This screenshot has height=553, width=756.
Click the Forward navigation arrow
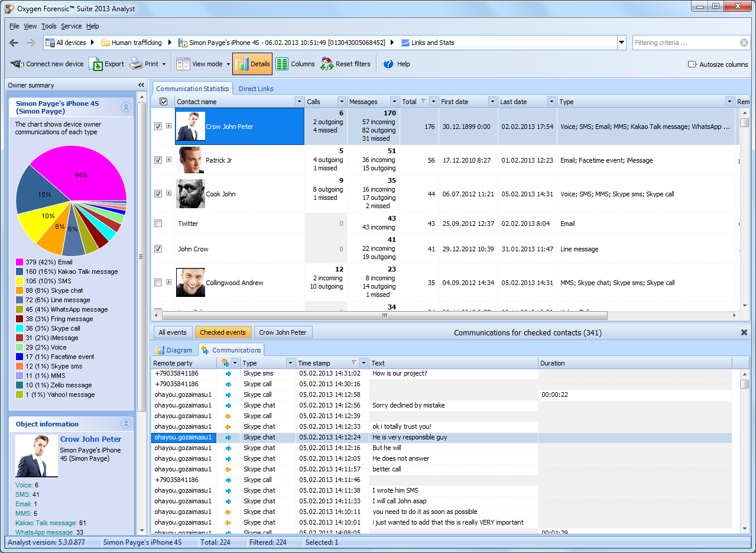pyautogui.click(x=31, y=43)
